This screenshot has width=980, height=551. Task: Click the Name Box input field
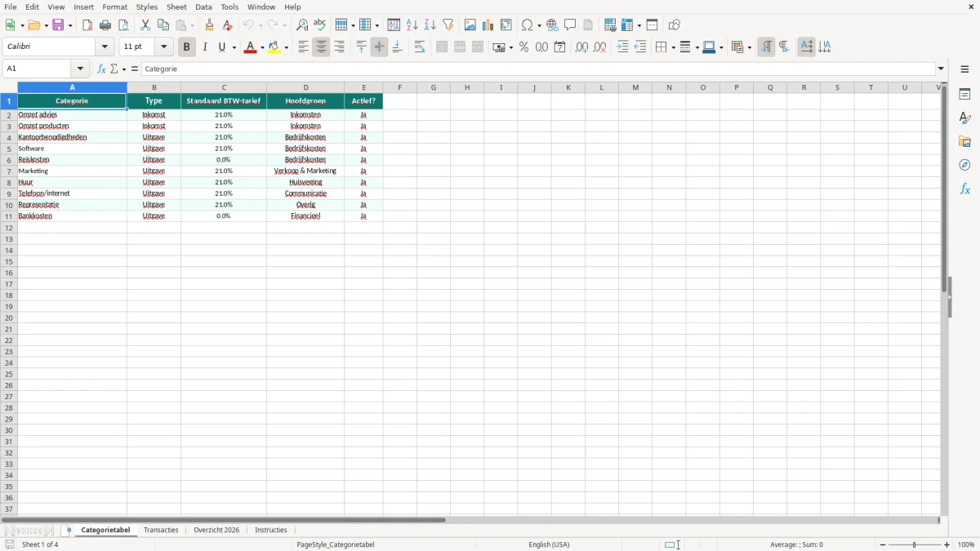(x=38, y=69)
